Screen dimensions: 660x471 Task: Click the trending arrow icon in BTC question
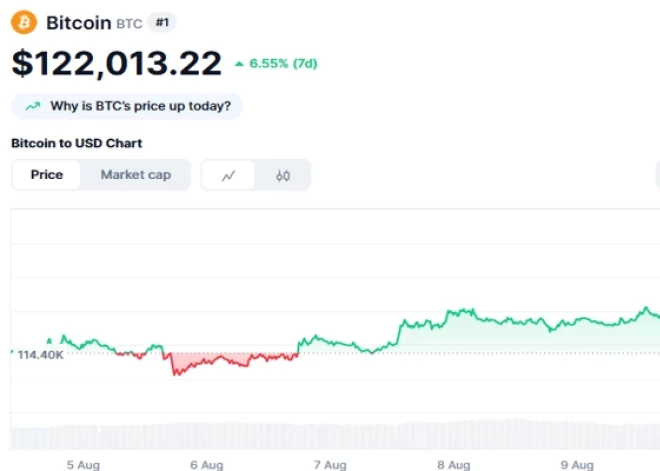coord(33,105)
